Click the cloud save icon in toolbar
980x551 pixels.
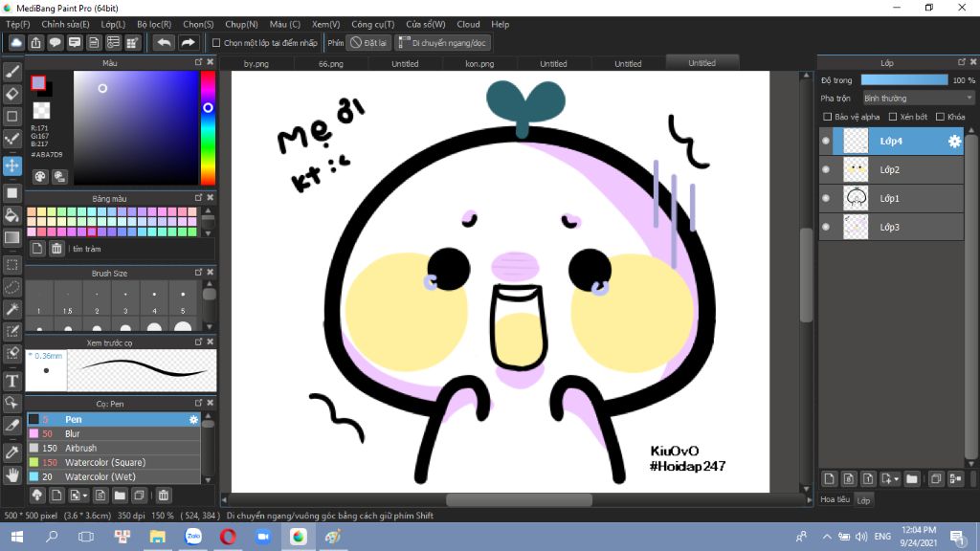[16, 42]
